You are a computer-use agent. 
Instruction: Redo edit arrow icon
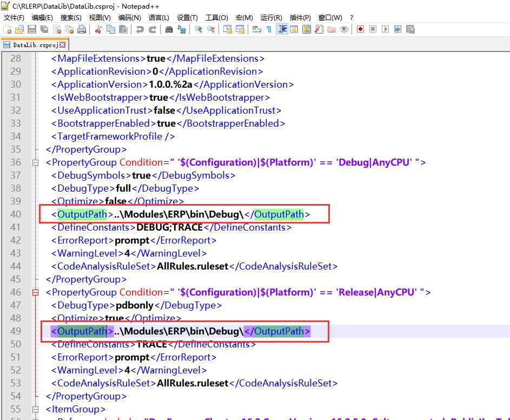tap(153, 30)
